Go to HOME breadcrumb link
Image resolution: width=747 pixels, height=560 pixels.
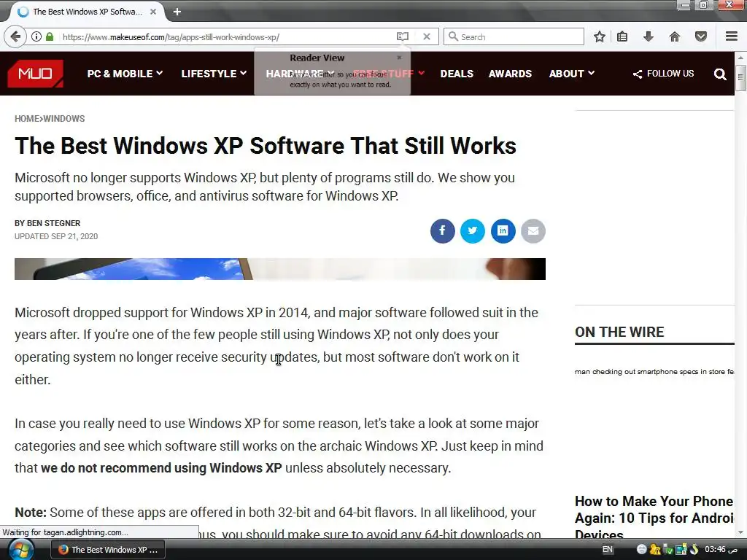27,119
